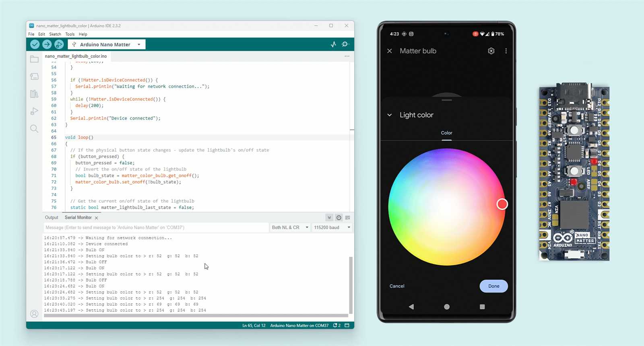Click the Upload arrow button
This screenshot has height=346, width=644.
(x=47, y=44)
